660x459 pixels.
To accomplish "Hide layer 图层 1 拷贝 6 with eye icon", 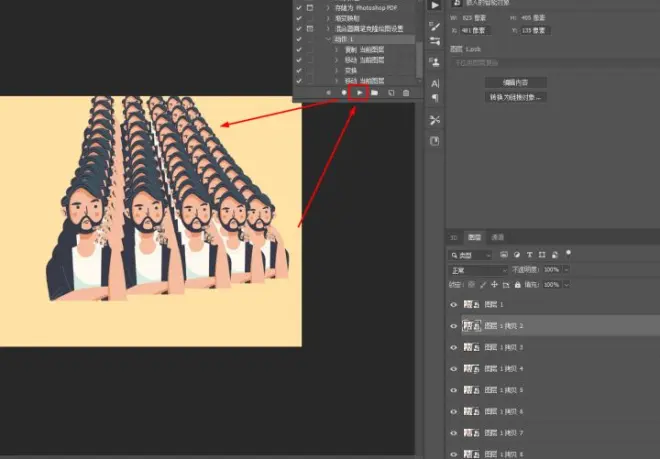I will pos(453,411).
